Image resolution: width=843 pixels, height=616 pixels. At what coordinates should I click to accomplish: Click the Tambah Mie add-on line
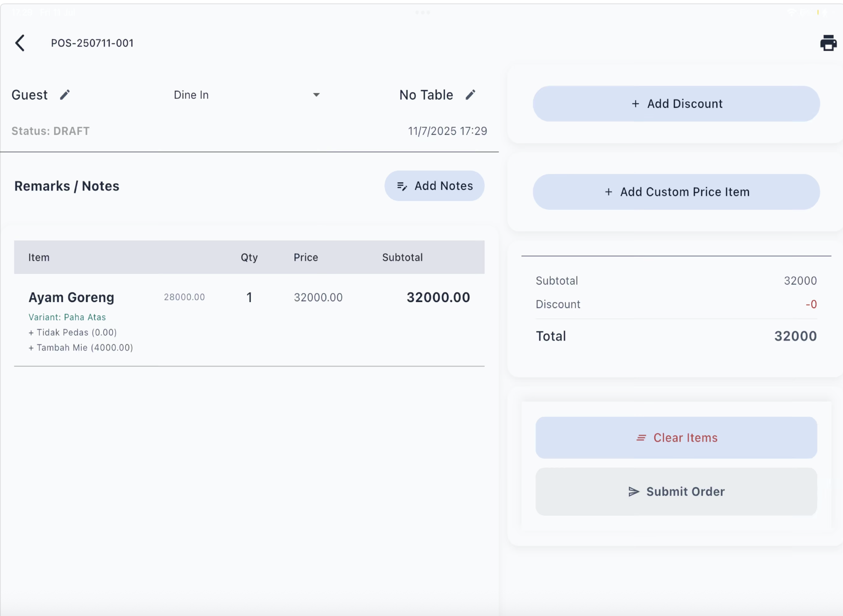80,348
